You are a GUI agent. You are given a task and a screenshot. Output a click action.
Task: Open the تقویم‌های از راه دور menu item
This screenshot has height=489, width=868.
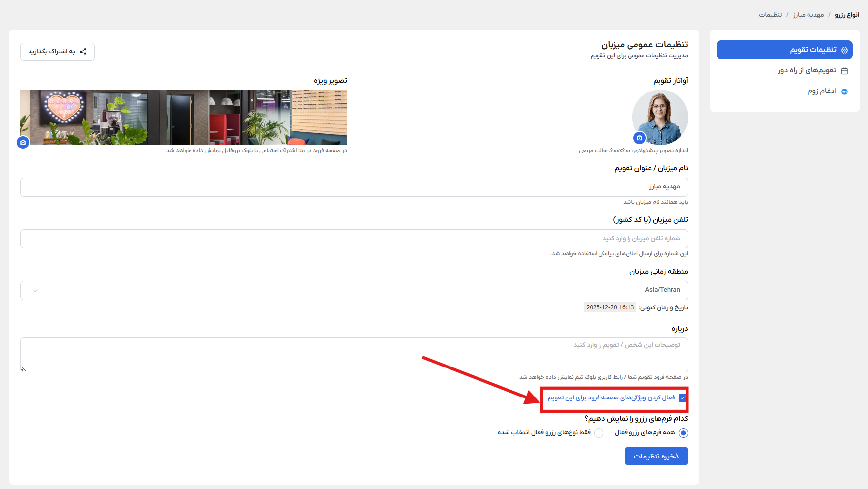(x=807, y=71)
